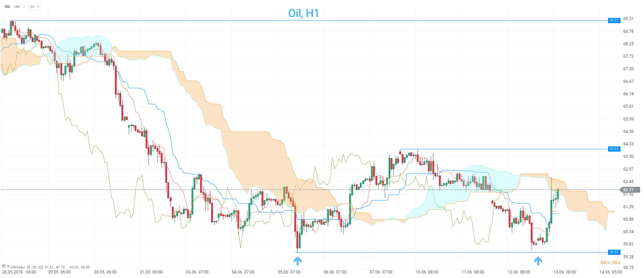Viewport: 644px width, 278px height.
Task: Remove the Ichimoku indicator with X
Action: (x=8, y=266)
